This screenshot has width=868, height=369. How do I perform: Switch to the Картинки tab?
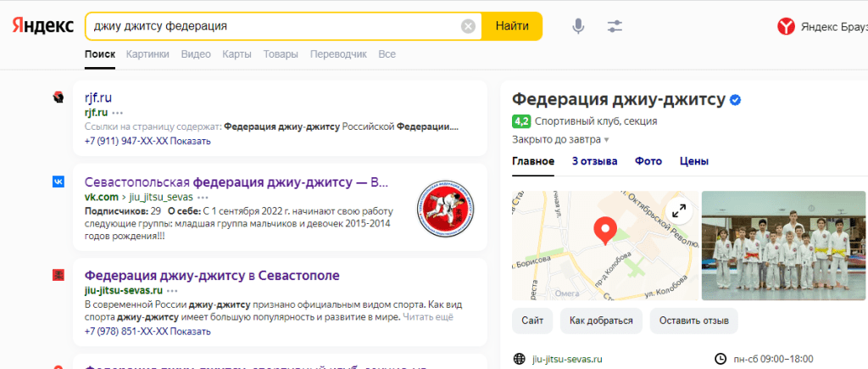pos(147,54)
